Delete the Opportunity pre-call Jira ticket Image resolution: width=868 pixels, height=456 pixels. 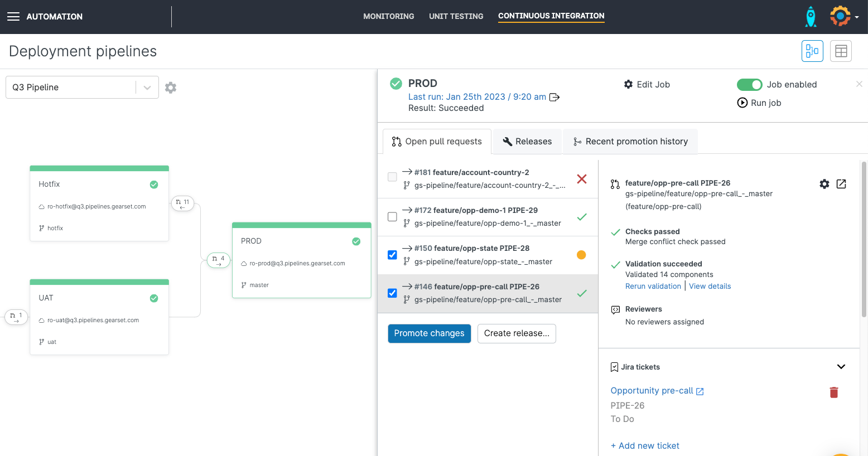pos(834,392)
